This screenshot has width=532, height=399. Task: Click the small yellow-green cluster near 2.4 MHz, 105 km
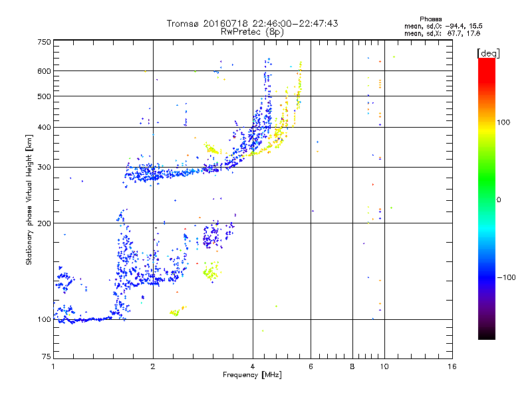tap(174, 312)
